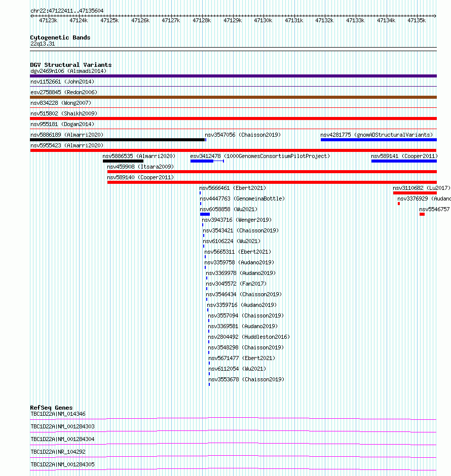Click the nsv3553678 (Chaisson2019) label

click(247, 379)
